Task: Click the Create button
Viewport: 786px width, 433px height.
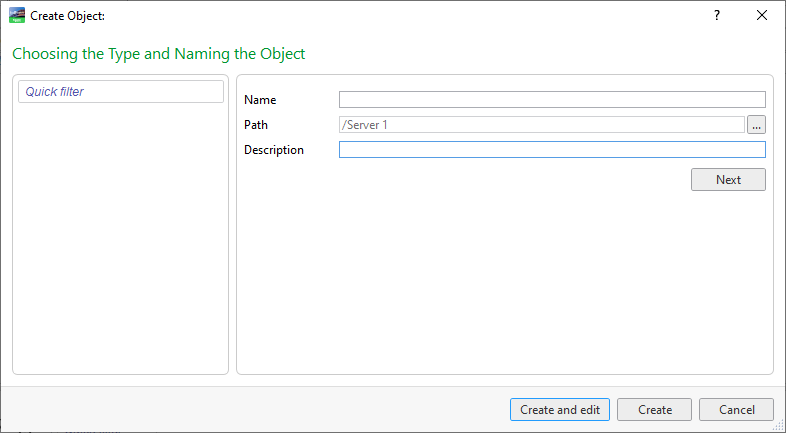Action: click(x=655, y=409)
